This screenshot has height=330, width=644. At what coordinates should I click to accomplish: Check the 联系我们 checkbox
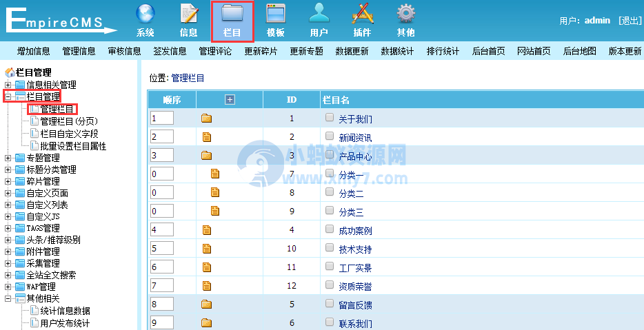click(330, 321)
